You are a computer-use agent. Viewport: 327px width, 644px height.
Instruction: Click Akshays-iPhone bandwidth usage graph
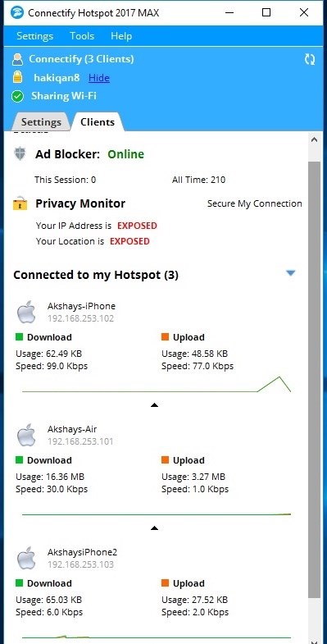click(157, 384)
